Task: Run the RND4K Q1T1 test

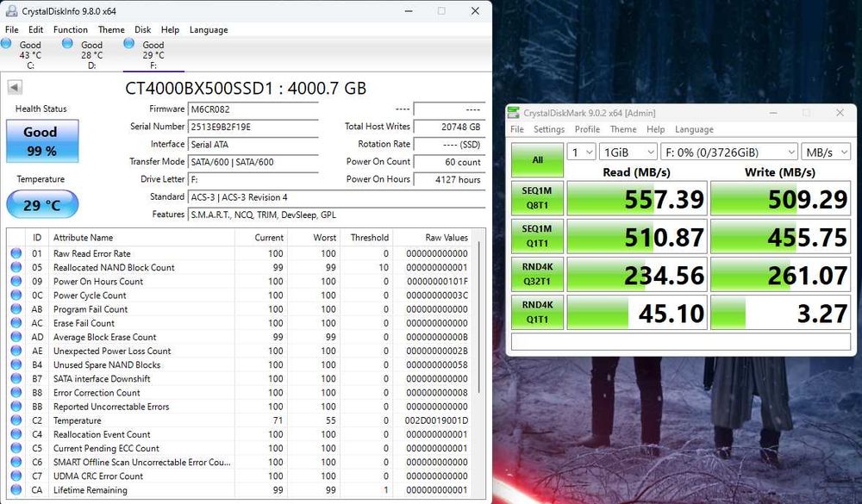Action: (x=537, y=312)
